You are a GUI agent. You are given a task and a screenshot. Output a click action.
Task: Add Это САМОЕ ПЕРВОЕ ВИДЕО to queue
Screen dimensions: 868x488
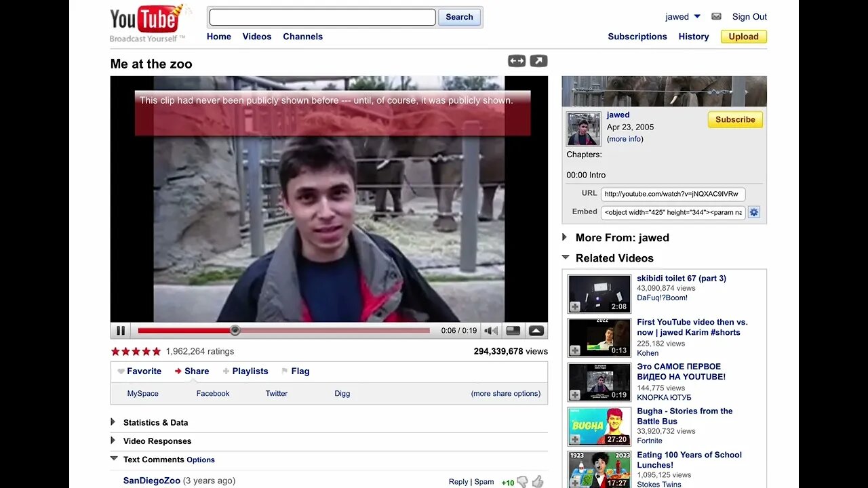(575, 395)
